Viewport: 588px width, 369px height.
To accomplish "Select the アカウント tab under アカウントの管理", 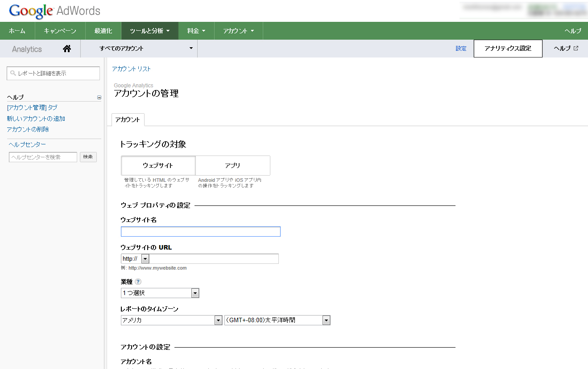I will (x=128, y=119).
